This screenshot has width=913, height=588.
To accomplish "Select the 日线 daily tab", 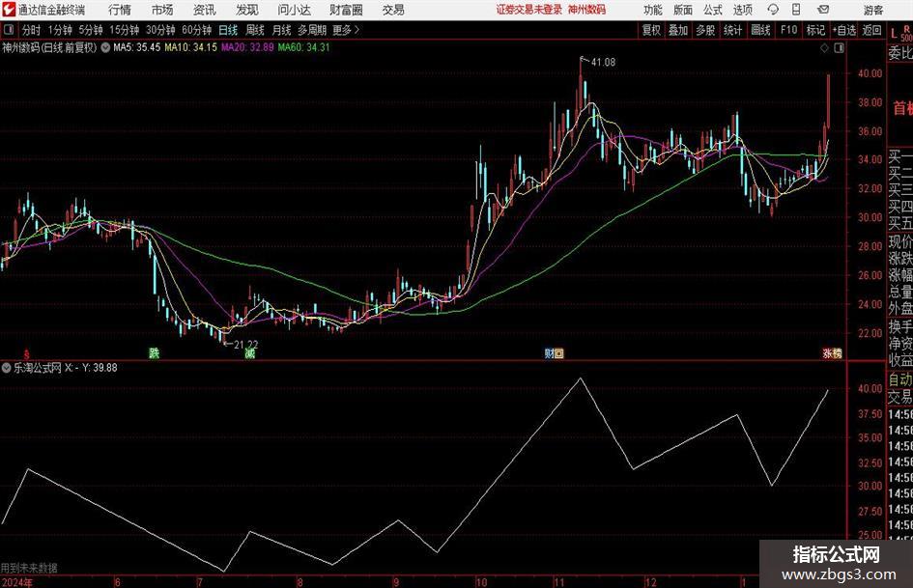I will click(228, 30).
